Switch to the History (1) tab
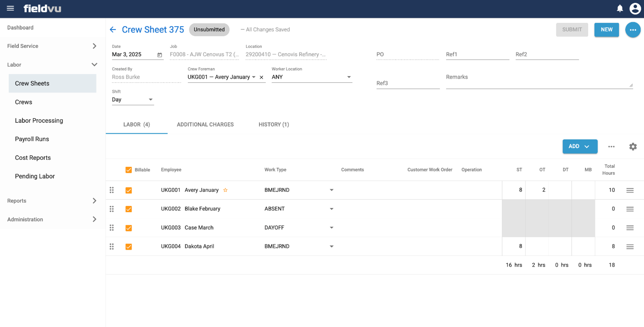This screenshot has width=644, height=327. click(274, 124)
